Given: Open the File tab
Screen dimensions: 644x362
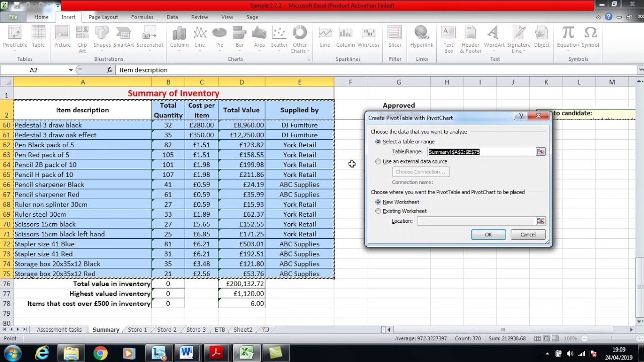Looking at the screenshot, I should (x=13, y=17).
